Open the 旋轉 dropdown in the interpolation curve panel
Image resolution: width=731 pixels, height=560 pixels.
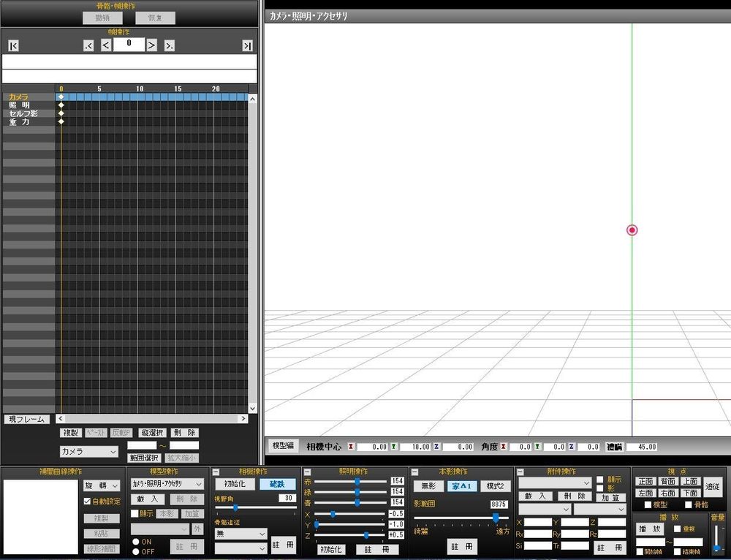coord(102,485)
